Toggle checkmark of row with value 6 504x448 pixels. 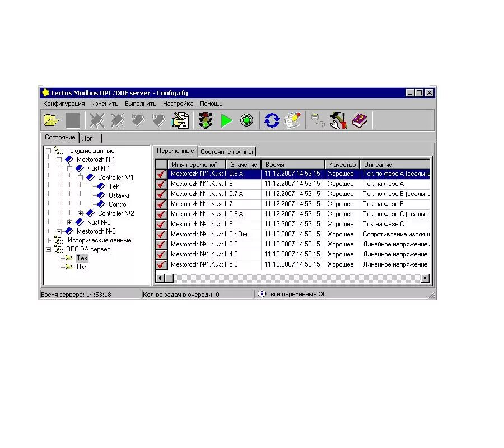coord(161,184)
